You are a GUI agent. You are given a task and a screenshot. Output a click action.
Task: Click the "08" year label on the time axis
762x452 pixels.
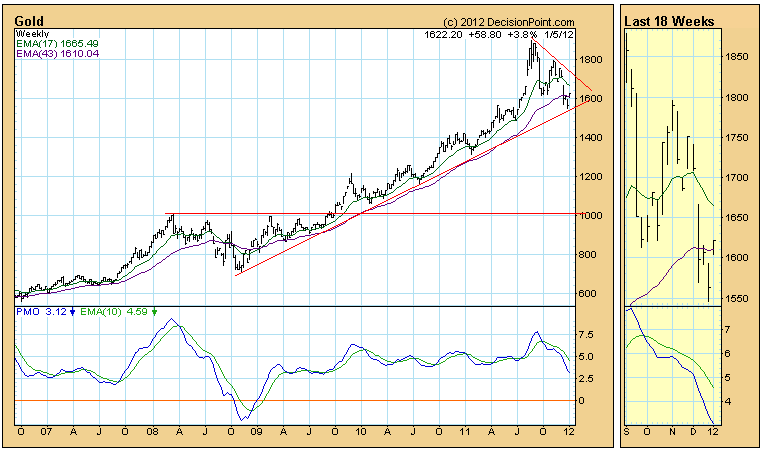[x=153, y=432]
